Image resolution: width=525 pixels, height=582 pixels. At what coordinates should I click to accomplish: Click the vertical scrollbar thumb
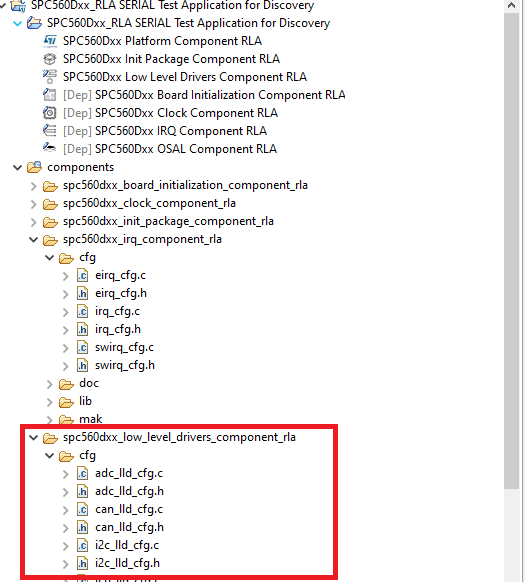click(511, 251)
